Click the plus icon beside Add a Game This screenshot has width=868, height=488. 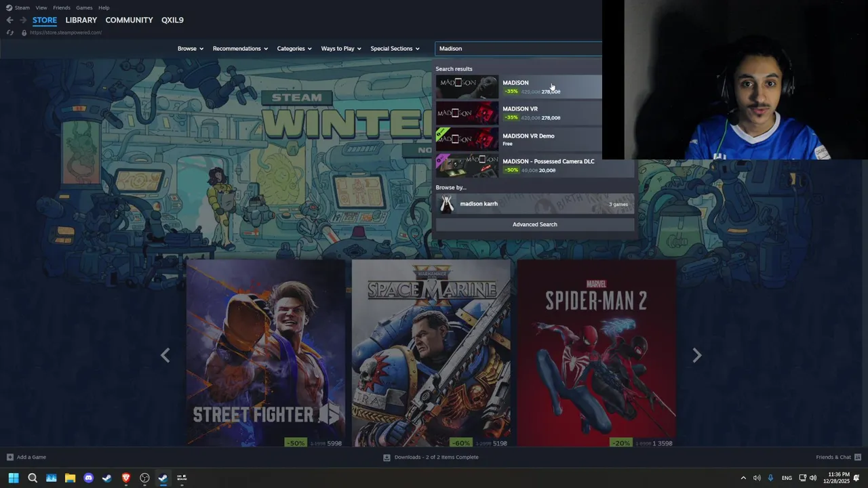point(9,457)
